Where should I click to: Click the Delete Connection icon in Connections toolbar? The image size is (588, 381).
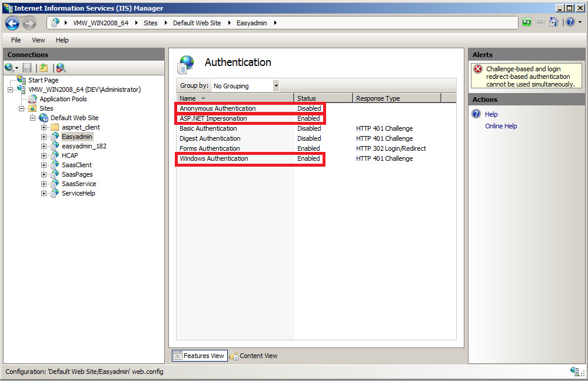tap(60, 68)
